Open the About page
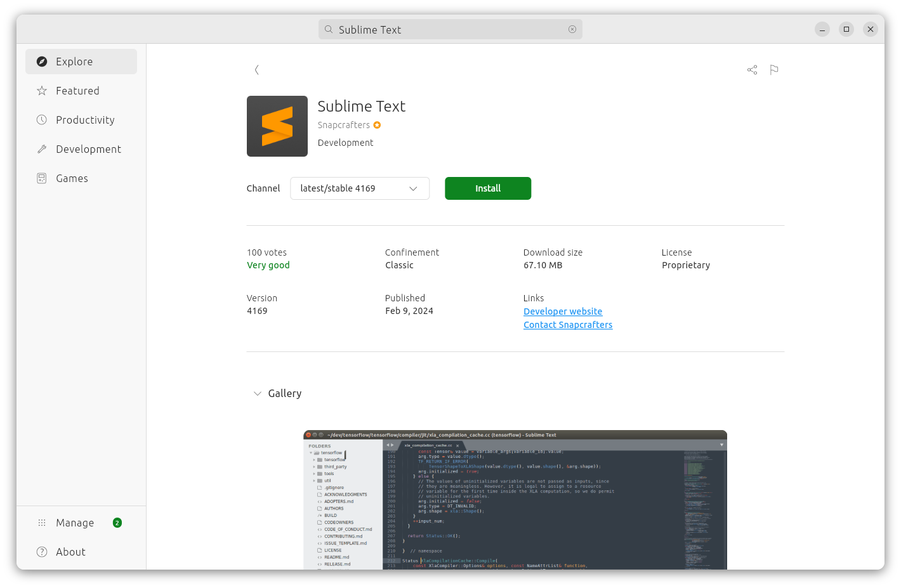Screen dimensions: 901x588 click(81, 552)
